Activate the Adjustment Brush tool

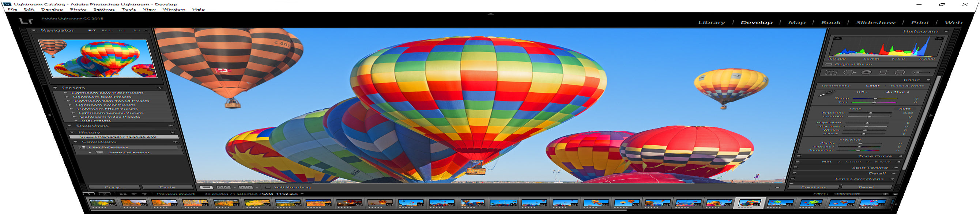pyautogui.click(x=921, y=72)
